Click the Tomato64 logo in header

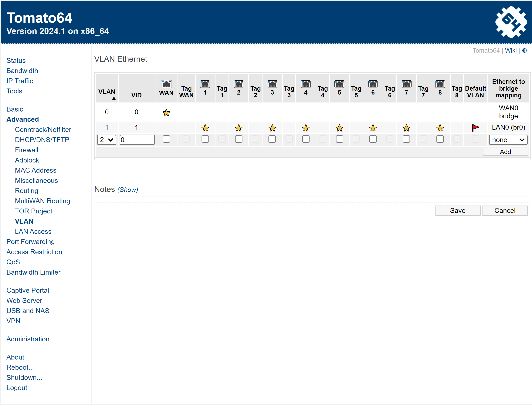tap(511, 22)
